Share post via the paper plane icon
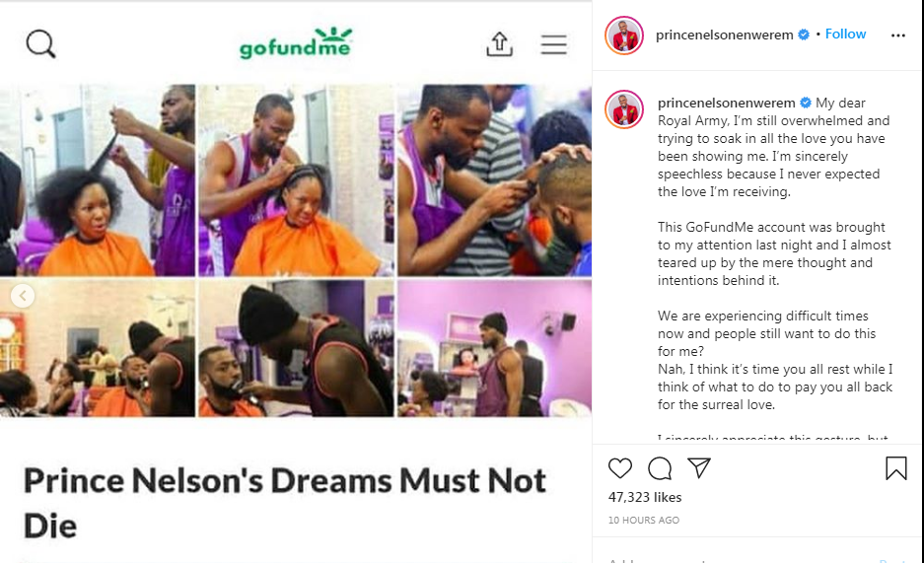924x563 pixels. pos(699,467)
